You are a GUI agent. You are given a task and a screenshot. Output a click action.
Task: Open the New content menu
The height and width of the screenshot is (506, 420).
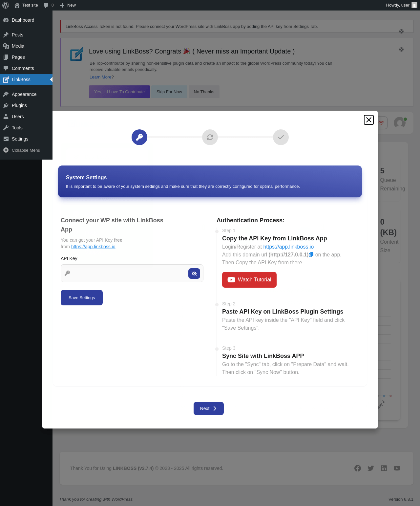[x=68, y=5]
